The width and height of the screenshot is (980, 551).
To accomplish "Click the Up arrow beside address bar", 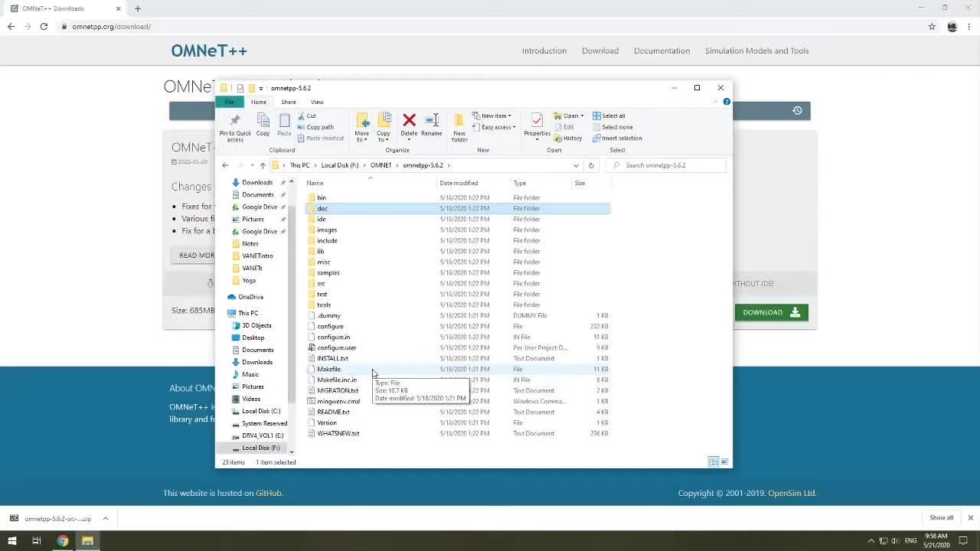I will pos(263,165).
